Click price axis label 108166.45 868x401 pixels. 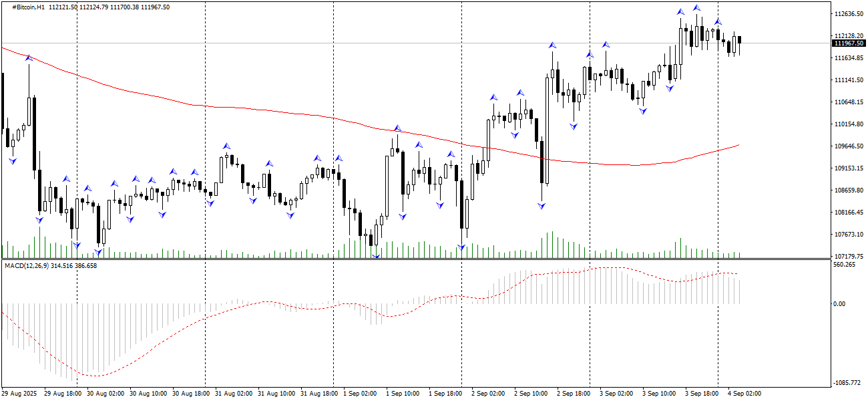pyautogui.click(x=848, y=213)
